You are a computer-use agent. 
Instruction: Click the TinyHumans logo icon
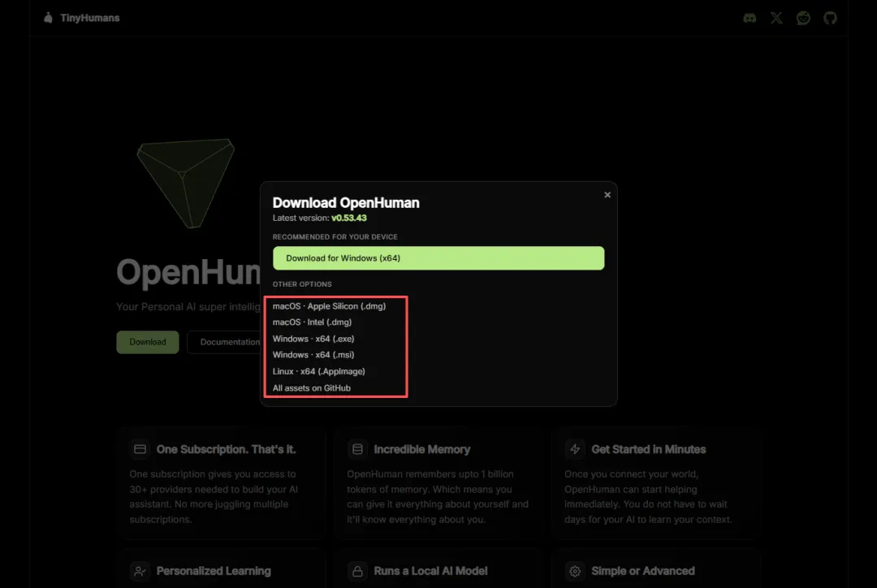pyautogui.click(x=48, y=18)
